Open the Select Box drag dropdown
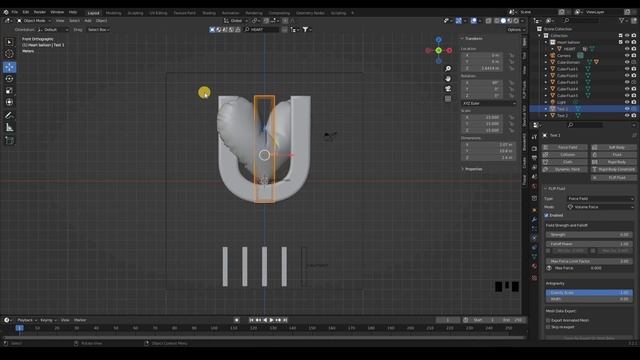640x360 pixels. (98, 29)
